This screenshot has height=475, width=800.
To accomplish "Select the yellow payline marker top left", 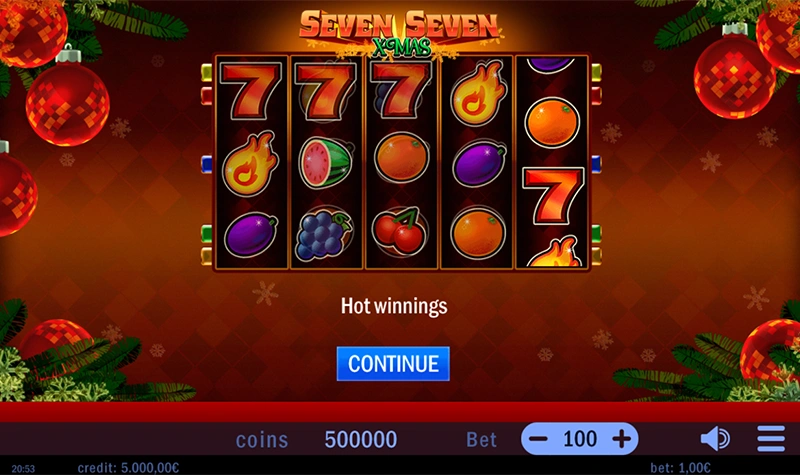I will click(207, 72).
